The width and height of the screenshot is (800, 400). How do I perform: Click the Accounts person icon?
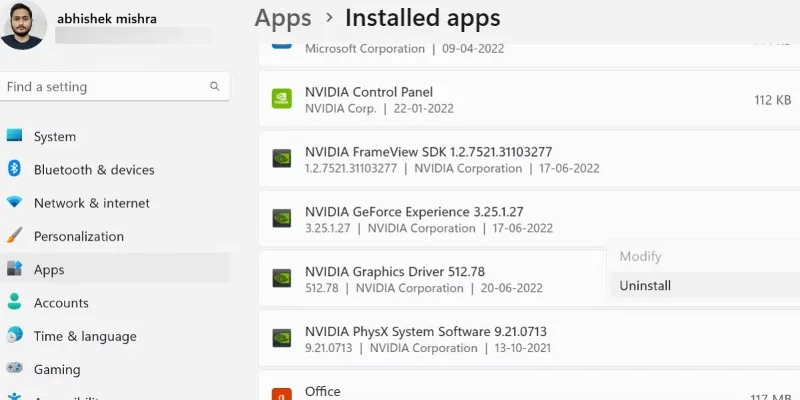click(14, 302)
